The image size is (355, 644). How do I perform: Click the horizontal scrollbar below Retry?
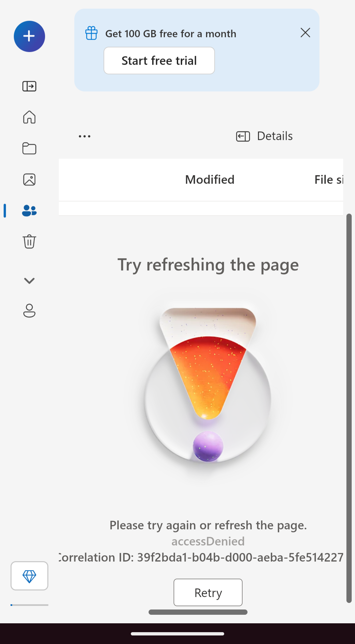[198, 612]
